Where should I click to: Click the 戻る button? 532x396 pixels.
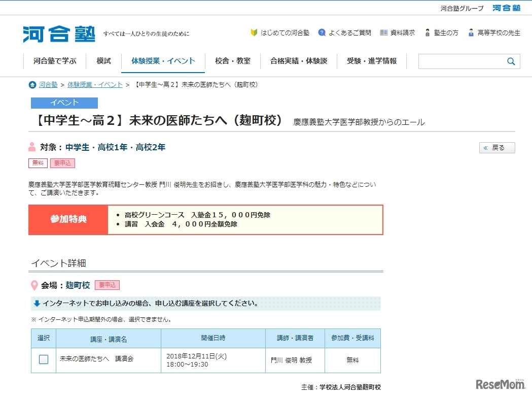pos(496,147)
